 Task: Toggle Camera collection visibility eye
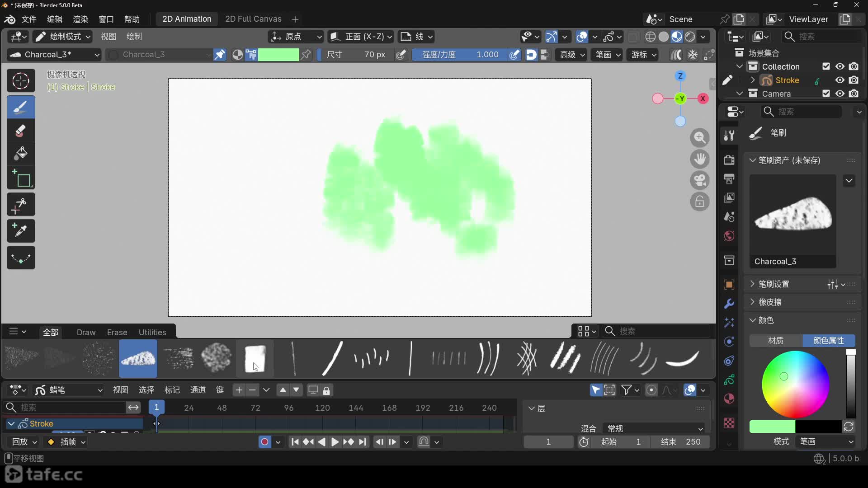840,94
